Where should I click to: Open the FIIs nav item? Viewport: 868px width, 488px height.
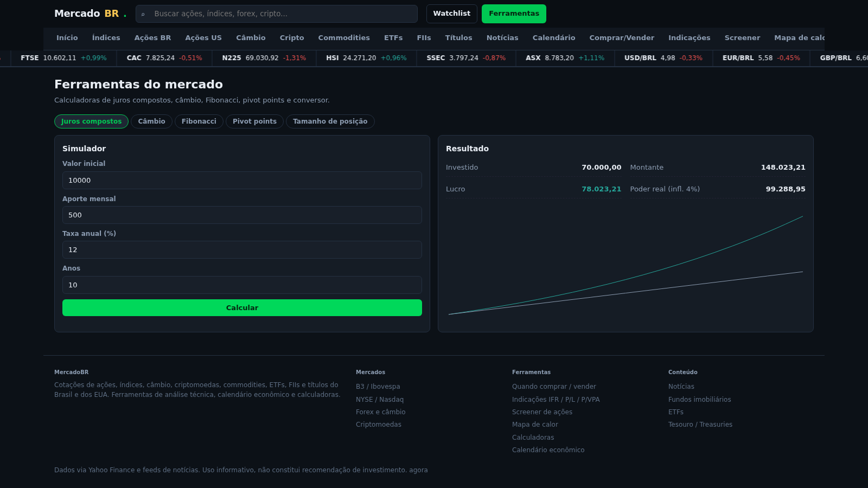coord(424,38)
